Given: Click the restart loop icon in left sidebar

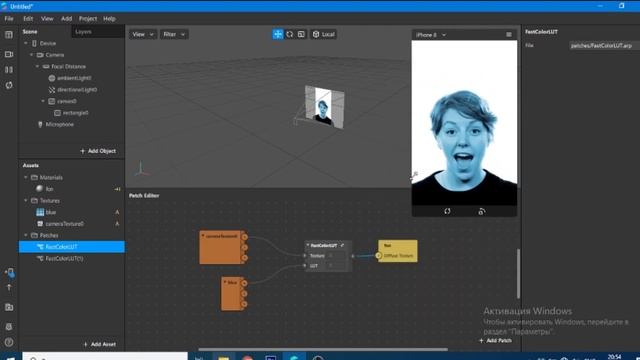Looking at the screenshot, I should coord(9,85).
